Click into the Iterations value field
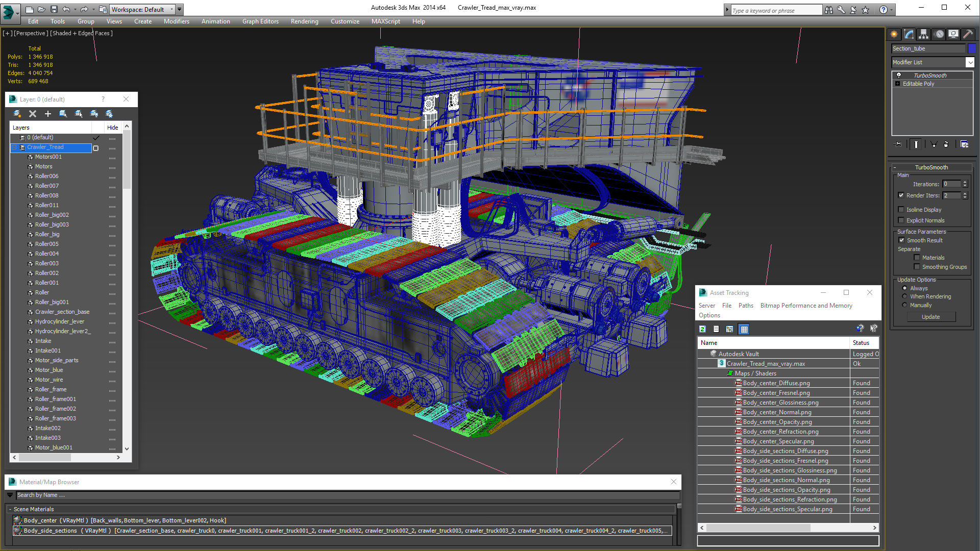This screenshot has height=551, width=980. click(x=951, y=184)
